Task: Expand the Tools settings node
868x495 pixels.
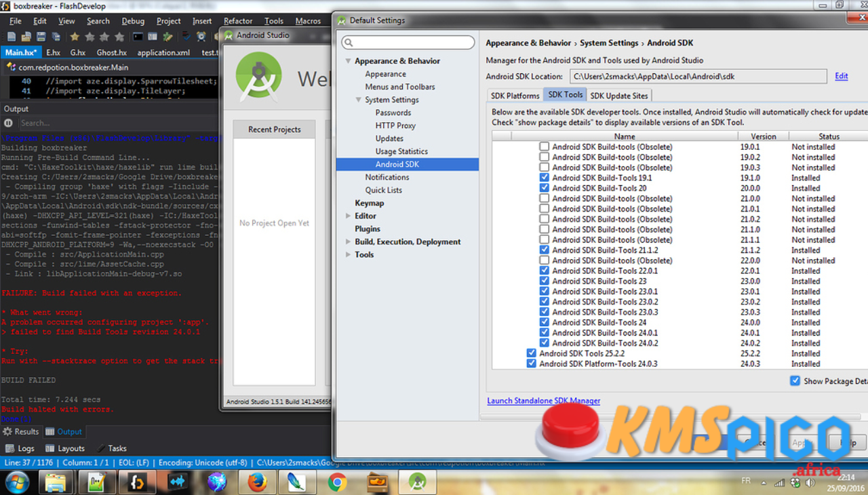Action: click(x=348, y=254)
